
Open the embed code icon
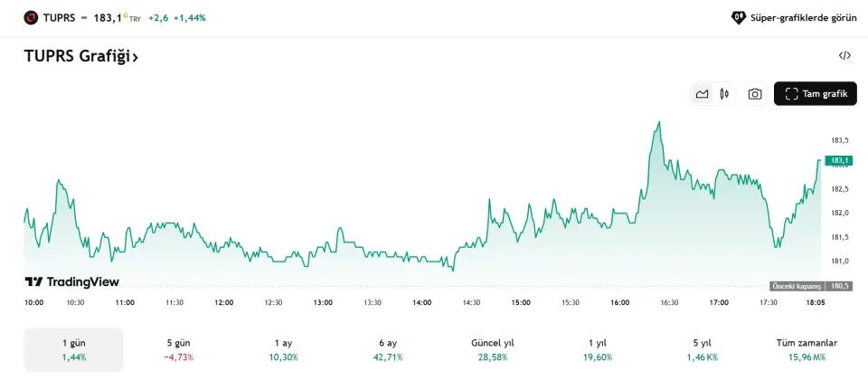844,55
